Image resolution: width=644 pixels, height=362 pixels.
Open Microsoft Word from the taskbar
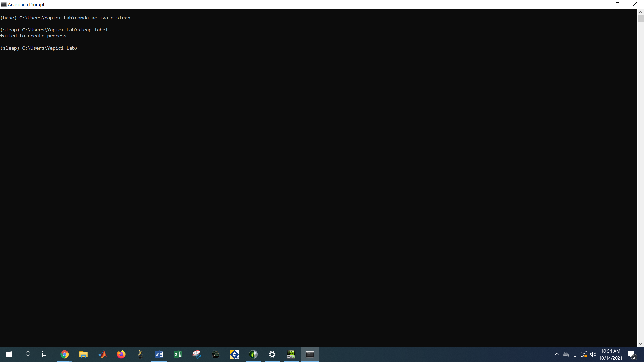(159, 354)
